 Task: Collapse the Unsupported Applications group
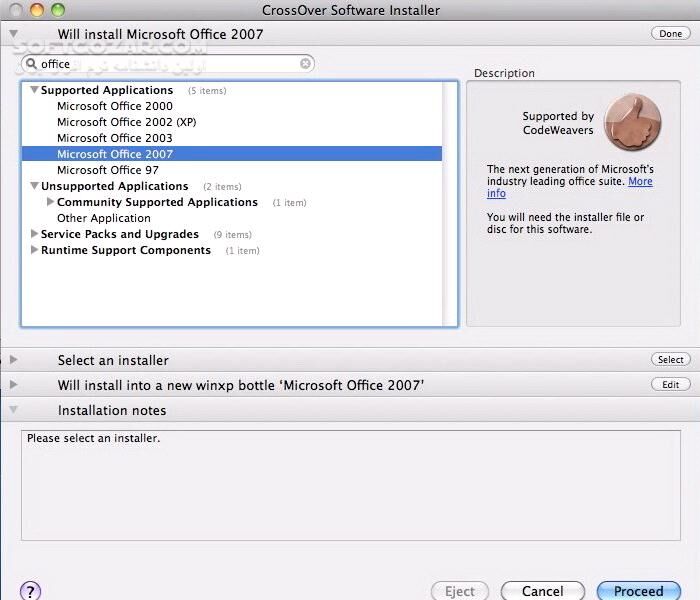[34, 186]
